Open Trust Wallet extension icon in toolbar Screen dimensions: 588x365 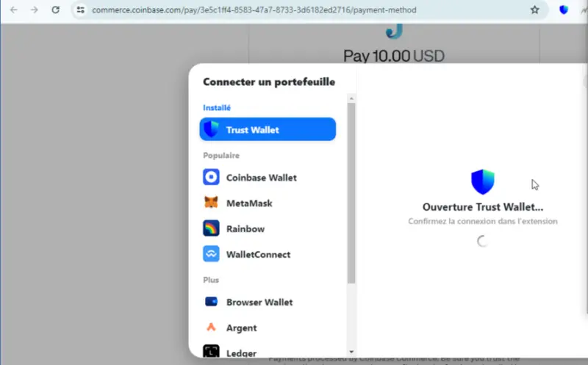tap(564, 10)
